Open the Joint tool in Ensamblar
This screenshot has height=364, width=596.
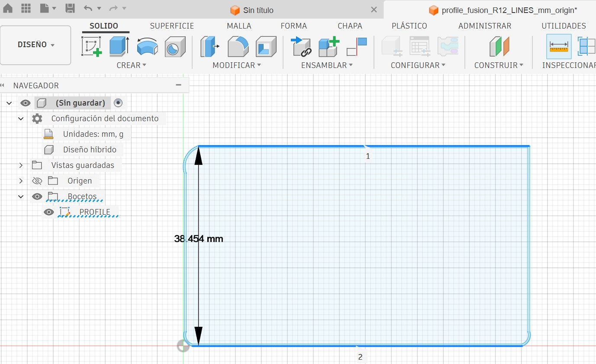[301, 47]
